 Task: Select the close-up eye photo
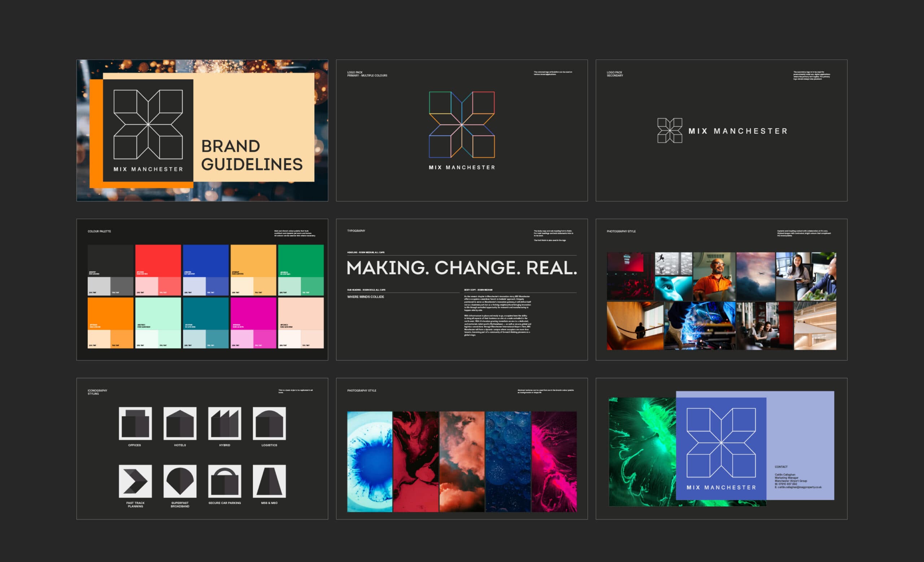[x=674, y=289]
